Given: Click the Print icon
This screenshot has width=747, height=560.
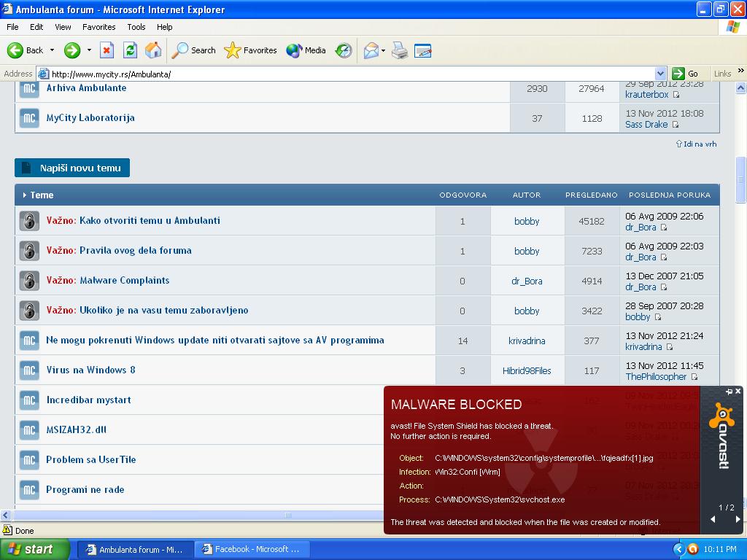Looking at the screenshot, I should pos(400,50).
